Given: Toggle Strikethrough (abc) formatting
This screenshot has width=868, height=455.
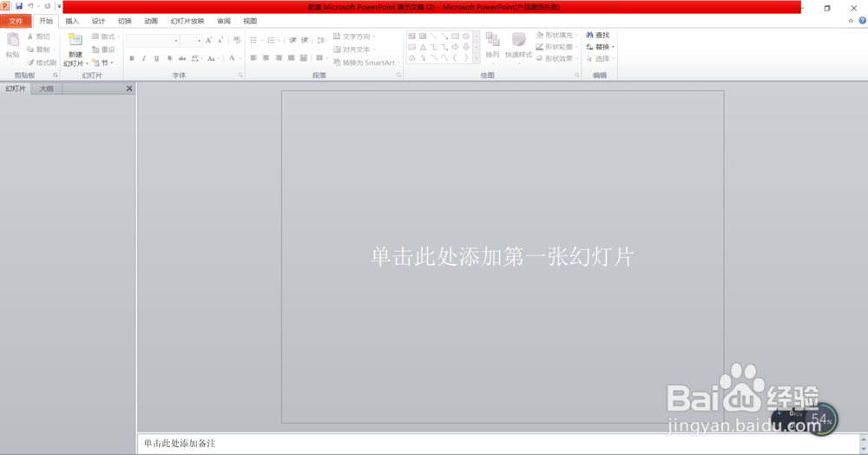Looking at the screenshot, I should click(x=182, y=58).
